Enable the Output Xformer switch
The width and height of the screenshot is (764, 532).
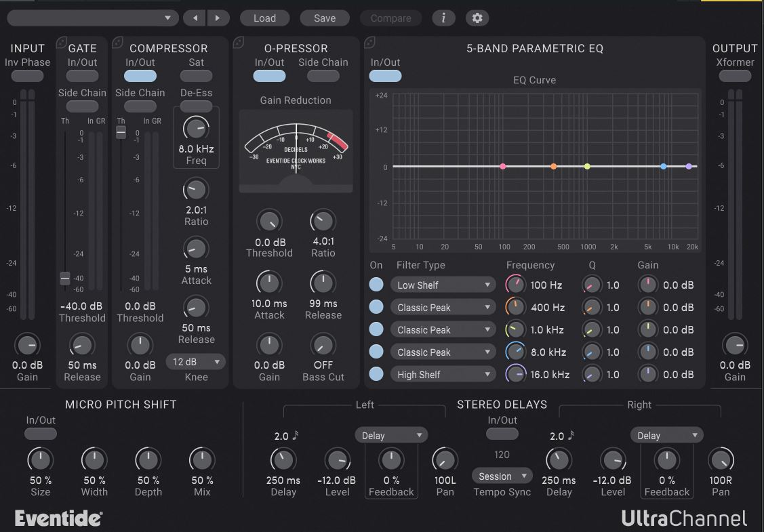click(735, 76)
